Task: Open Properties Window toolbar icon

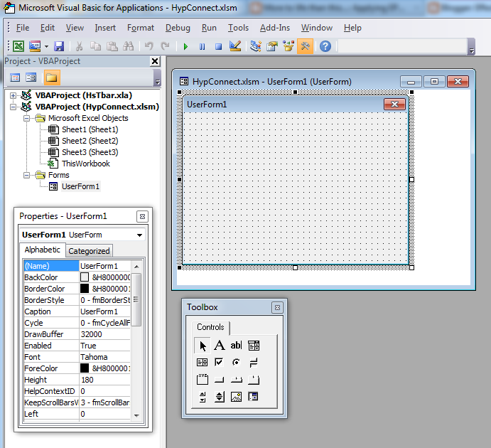Action: [272, 46]
